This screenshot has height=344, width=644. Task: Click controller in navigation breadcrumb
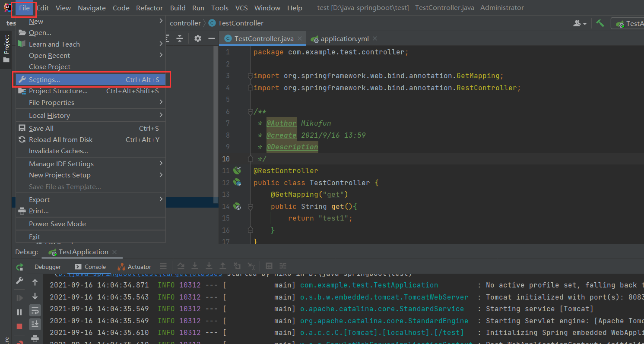185,23
